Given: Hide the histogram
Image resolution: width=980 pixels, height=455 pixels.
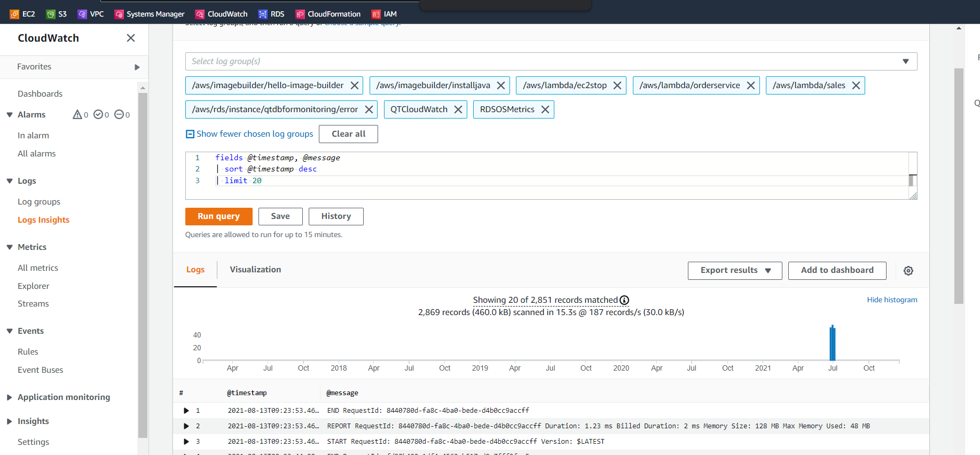Looking at the screenshot, I should (x=892, y=300).
